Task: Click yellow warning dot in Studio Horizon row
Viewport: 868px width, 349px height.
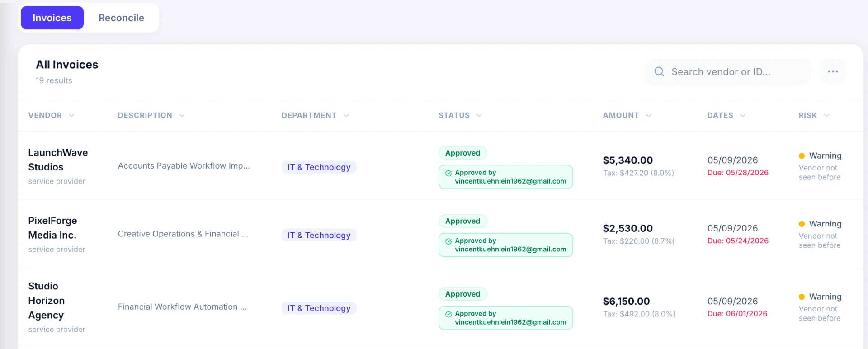Action: [x=802, y=297]
